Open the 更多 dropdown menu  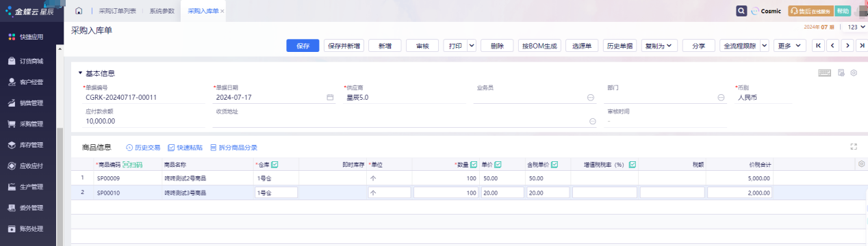pyautogui.click(x=791, y=45)
